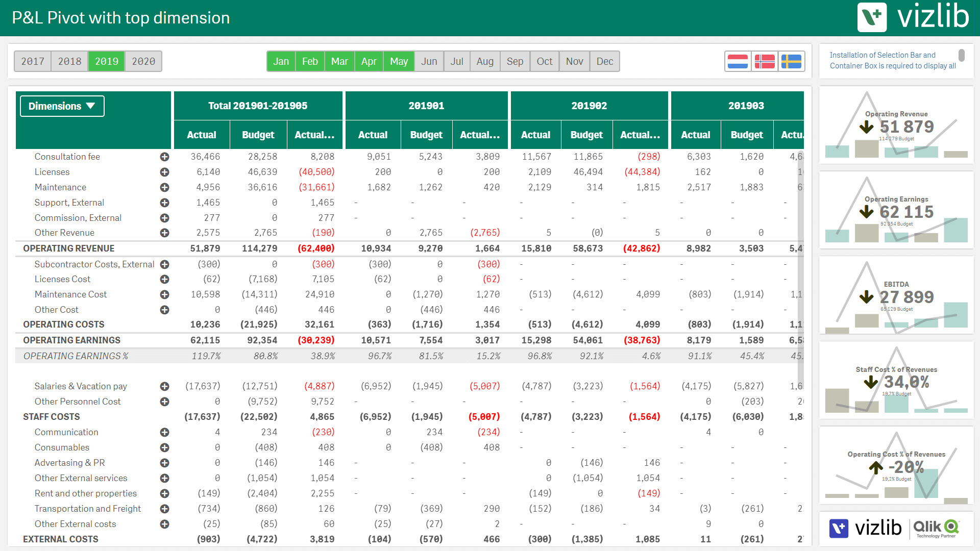This screenshot has width=980, height=551.
Task: Toggle the 2020 year selection
Action: point(143,61)
